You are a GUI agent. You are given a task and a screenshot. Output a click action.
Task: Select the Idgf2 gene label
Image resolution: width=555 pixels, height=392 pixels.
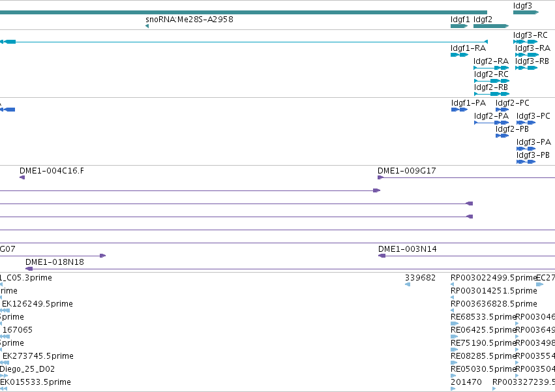[x=483, y=20]
